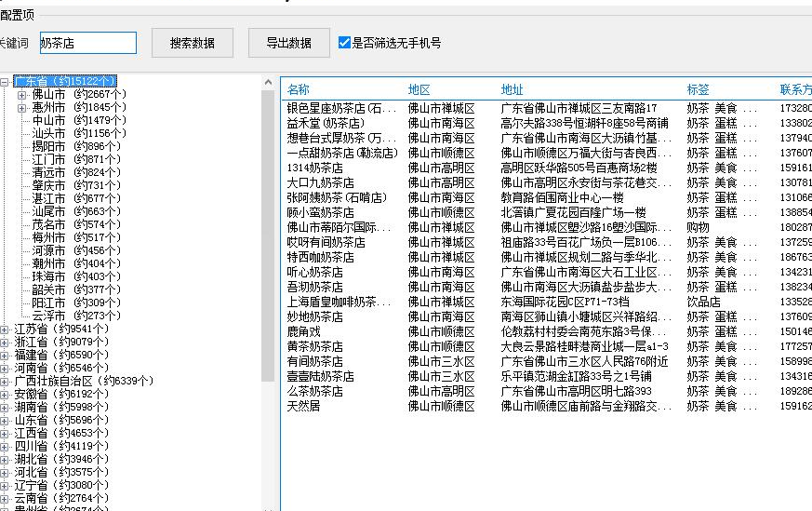Viewport: 812px width, 511px height.
Task: Select 韶关市 (约377个) in the tree
Action: 76,289
